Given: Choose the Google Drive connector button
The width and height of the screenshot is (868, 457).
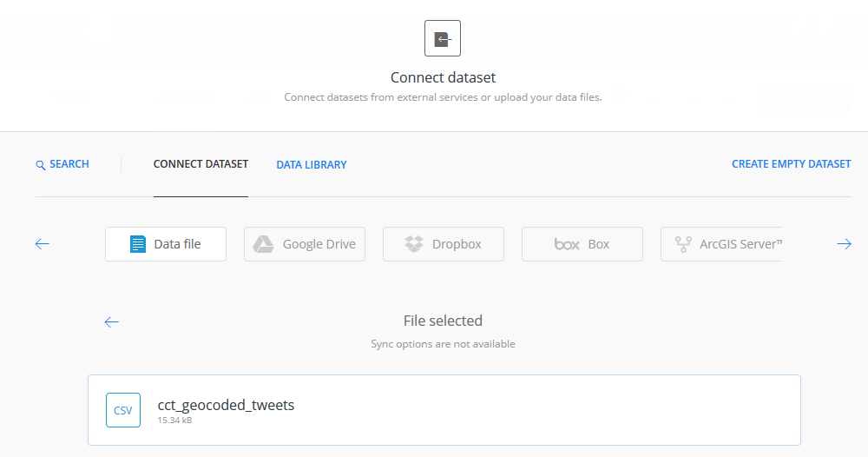Looking at the screenshot, I should point(305,244).
